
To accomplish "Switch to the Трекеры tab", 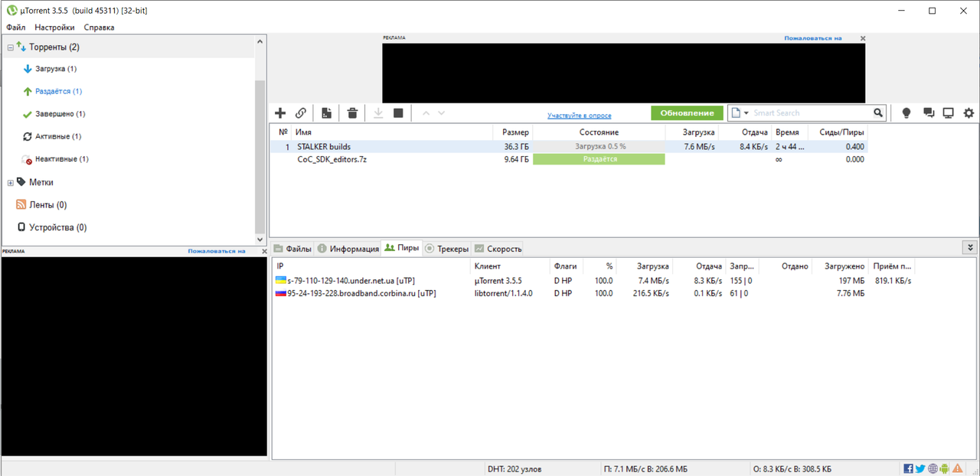I will pyautogui.click(x=447, y=249).
